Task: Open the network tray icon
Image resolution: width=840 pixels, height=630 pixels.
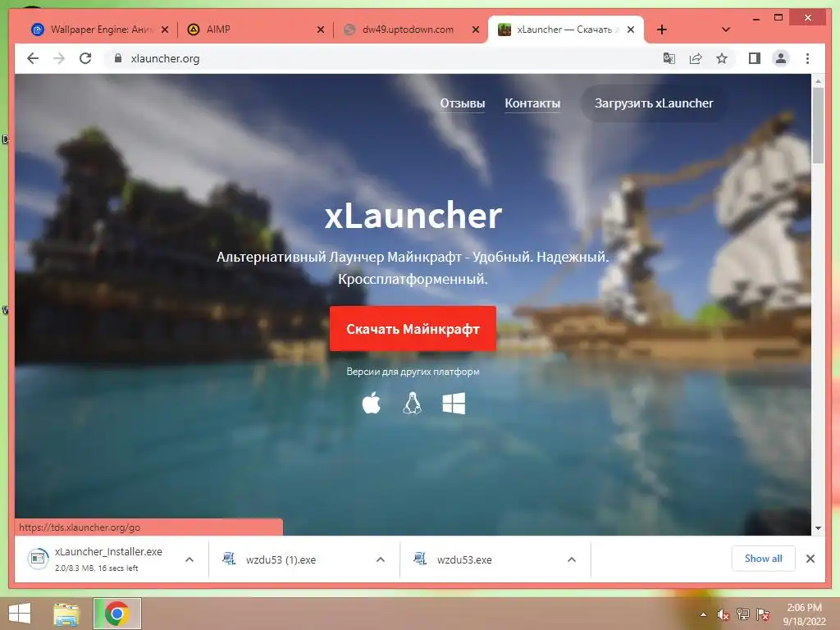Action: tap(743, 614)
